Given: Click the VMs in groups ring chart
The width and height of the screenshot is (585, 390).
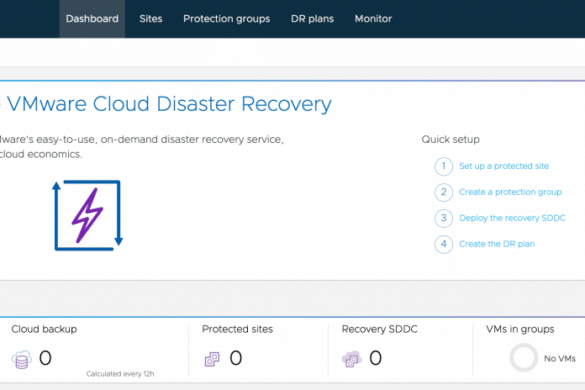Looking at the screenshot, I should pyautogui.click(x=523, y=358).
